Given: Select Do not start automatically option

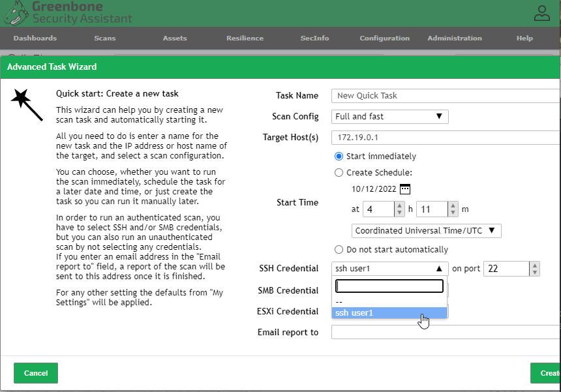Looking at the screenshot, I should (x=339, y=250).
